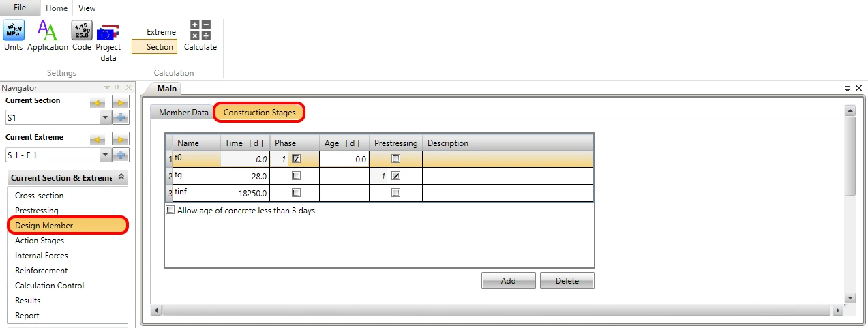868x328 pixels.
Task: Add new section with plus icon
Action: [121, 118]
